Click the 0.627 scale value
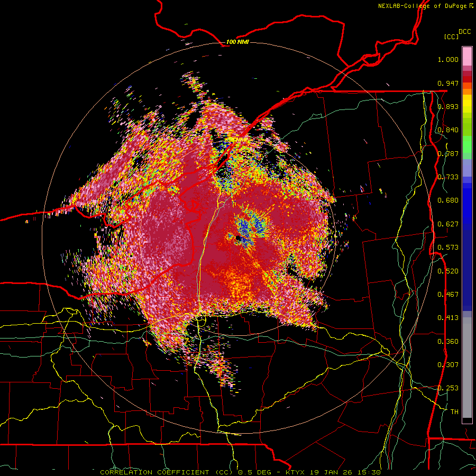The image size is (476, 476). click(448, 224)
